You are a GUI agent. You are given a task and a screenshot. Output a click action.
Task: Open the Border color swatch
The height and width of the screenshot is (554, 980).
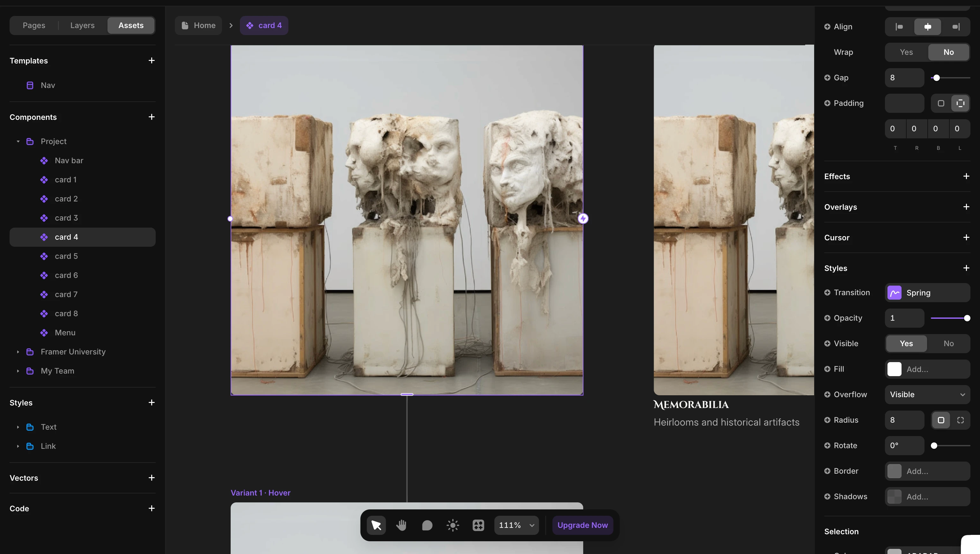pyautogui.click(x=894, y=471)
